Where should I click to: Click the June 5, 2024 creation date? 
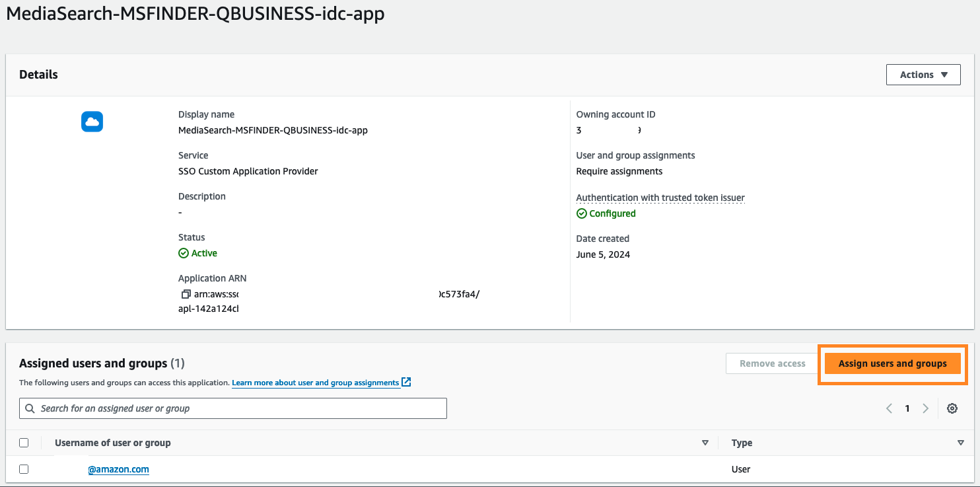(x=603, y=254)
